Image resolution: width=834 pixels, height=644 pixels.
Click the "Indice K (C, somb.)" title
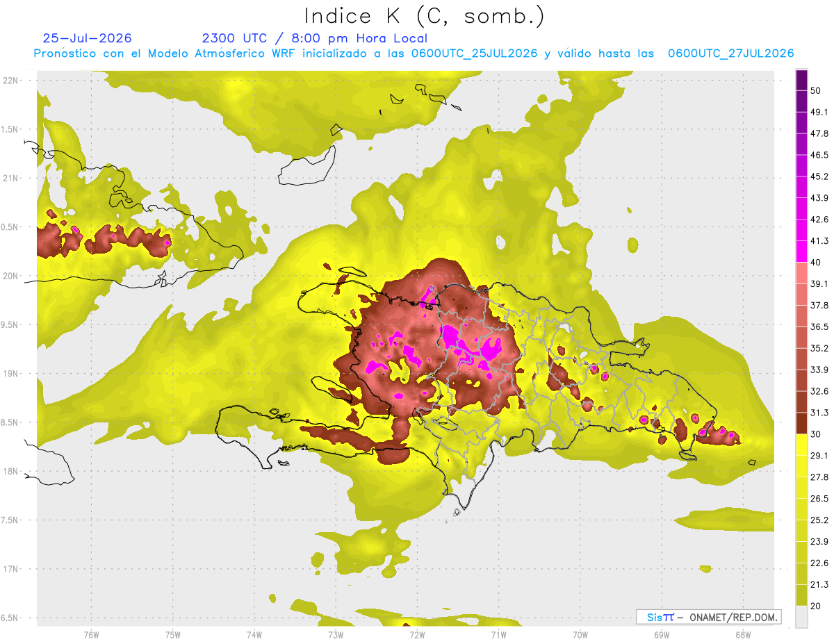click(x=425, y=17)
